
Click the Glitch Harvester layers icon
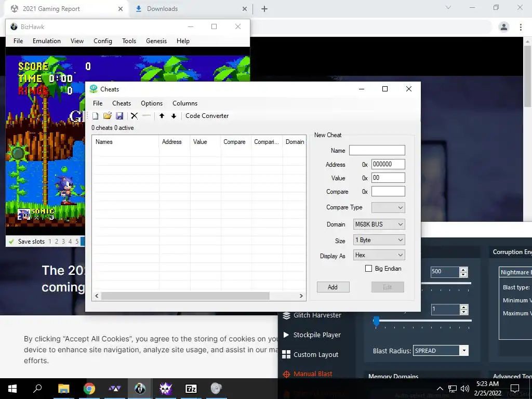(x=286, y=315)
